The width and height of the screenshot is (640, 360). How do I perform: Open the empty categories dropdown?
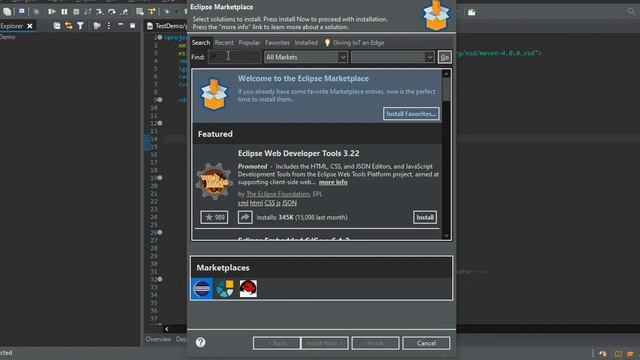392,57
